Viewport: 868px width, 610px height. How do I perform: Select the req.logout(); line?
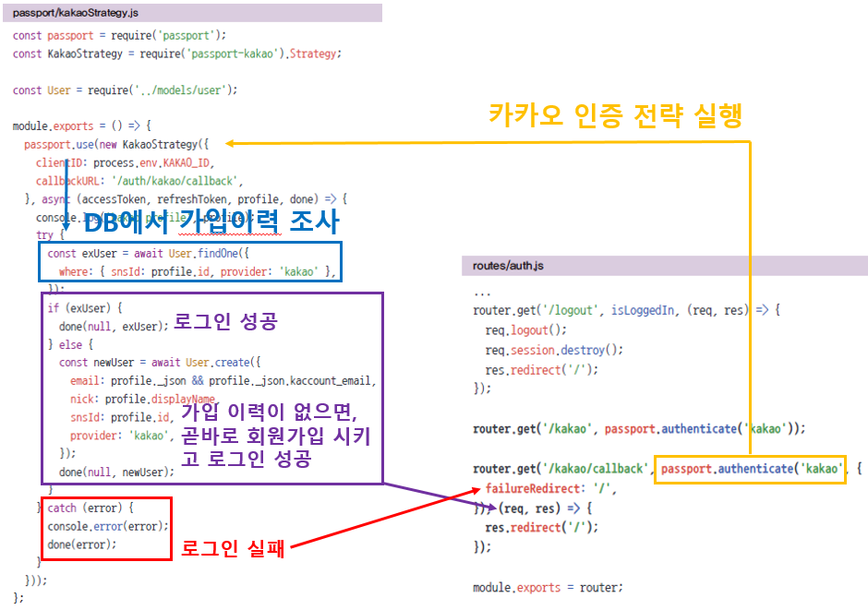pyautogui.click(x=526, y=330)
